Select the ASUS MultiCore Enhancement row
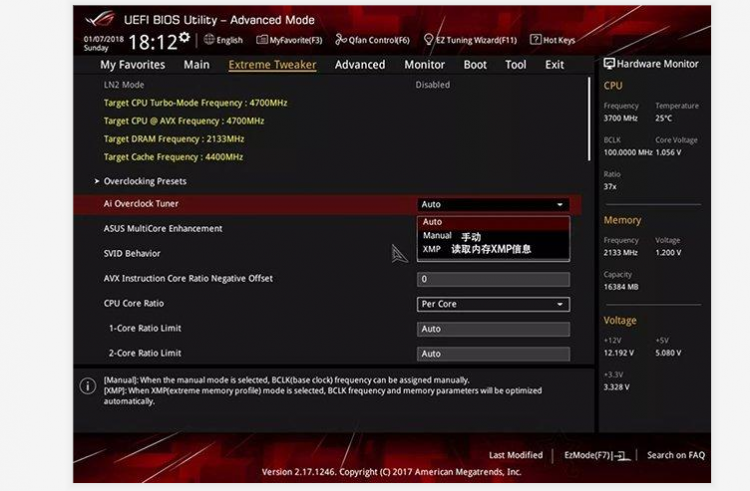Screen dimensions: 750x491 pyautogui.click(x=328, y=229)
